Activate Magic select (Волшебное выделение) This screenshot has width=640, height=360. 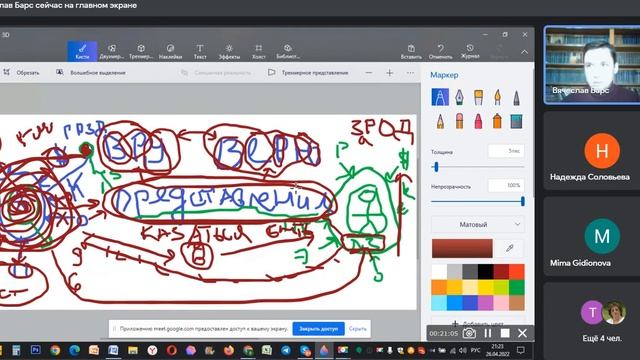tap(91, 72)
